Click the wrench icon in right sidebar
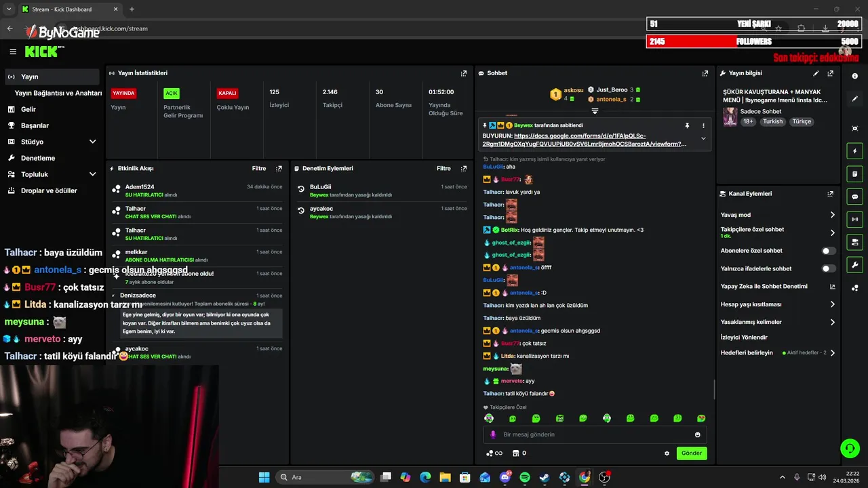Viewport: 868px width, 488px height. [x=854, y=265]
